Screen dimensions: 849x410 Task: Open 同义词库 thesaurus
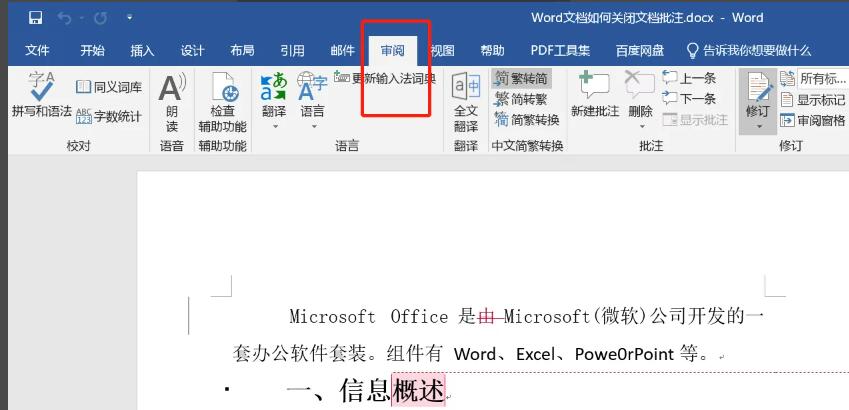[109, 87]
